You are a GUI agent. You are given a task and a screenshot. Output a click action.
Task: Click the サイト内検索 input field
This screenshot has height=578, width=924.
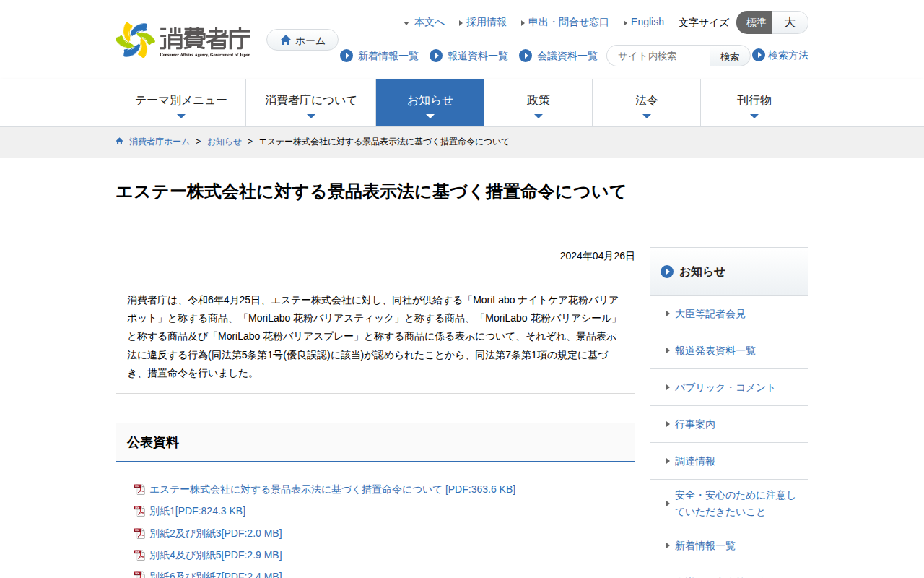(x=658, y=56)
